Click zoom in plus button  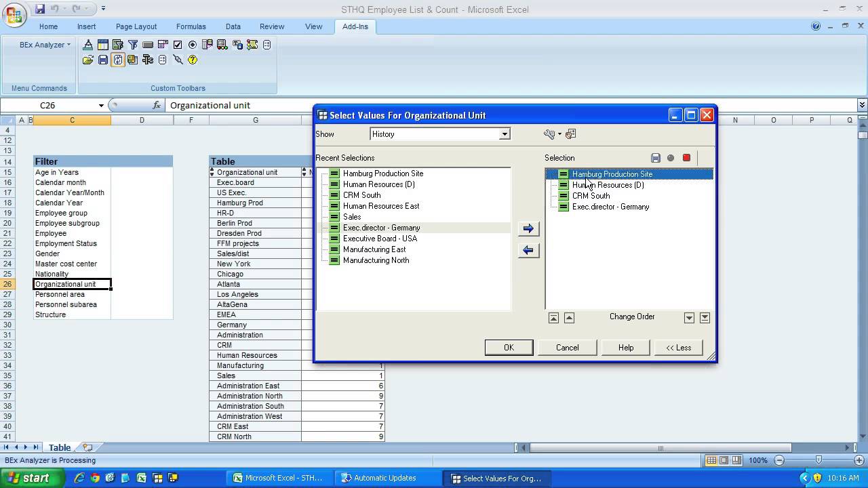pos(859,460)
